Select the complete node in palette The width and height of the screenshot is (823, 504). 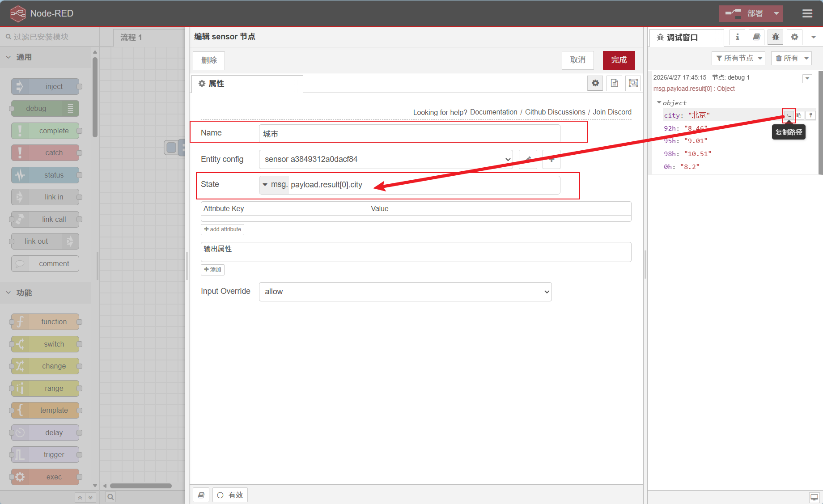click(x=45, y=131)
